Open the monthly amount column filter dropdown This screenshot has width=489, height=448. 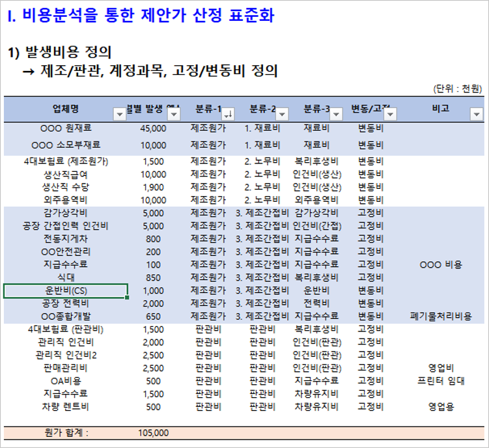pyautogui.click(x=174, y=114)
